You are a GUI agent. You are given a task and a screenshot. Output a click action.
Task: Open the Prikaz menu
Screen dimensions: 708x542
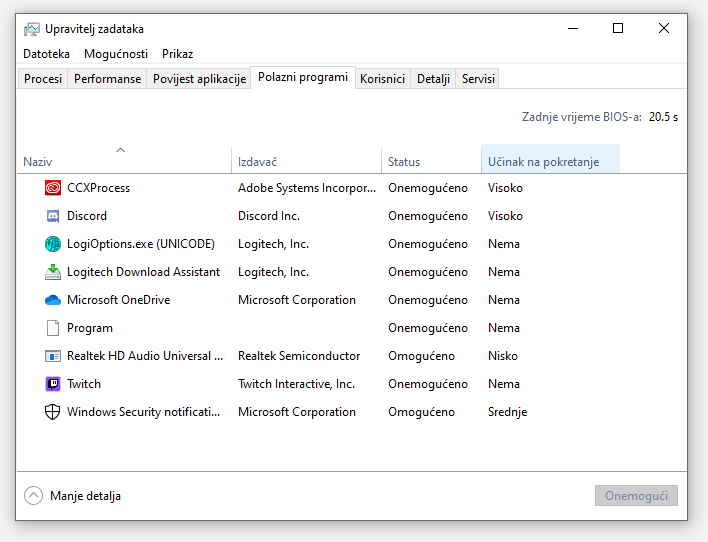pyautogui.click(x=176, y=54)
